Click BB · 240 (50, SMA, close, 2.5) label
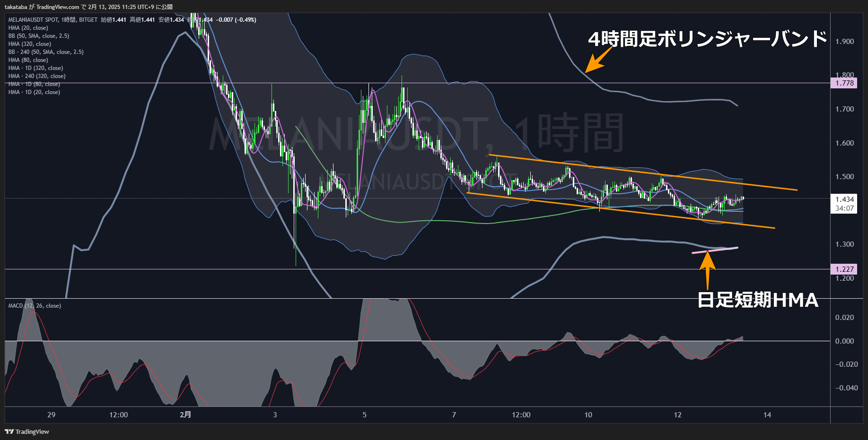The height and width of the screenshot is (440, 868). (46, 52)
